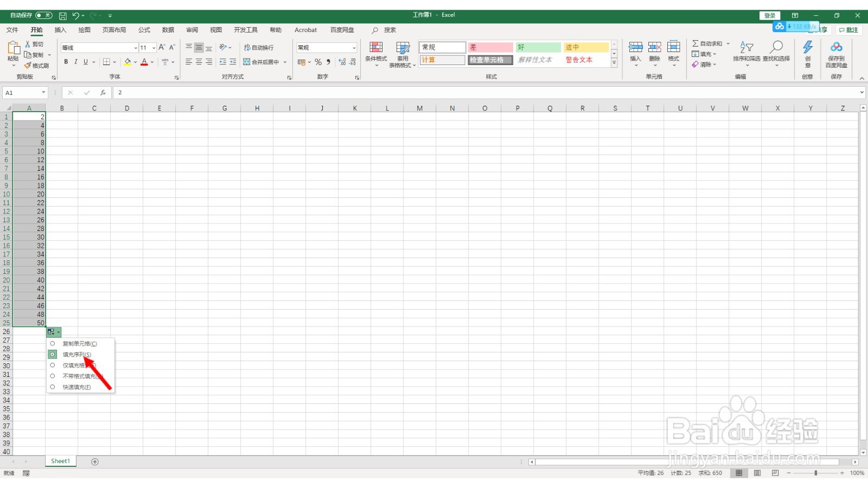This screenshot has width=868, height=488.
Task: Open Merge and Center (合并后居中) dropdown arrow
Action: 285,62
